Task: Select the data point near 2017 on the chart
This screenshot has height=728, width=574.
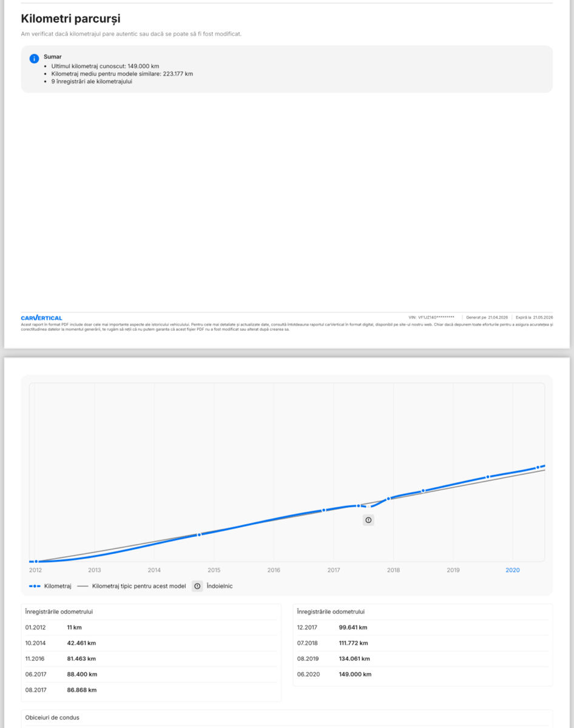Action: pos(324,510)
